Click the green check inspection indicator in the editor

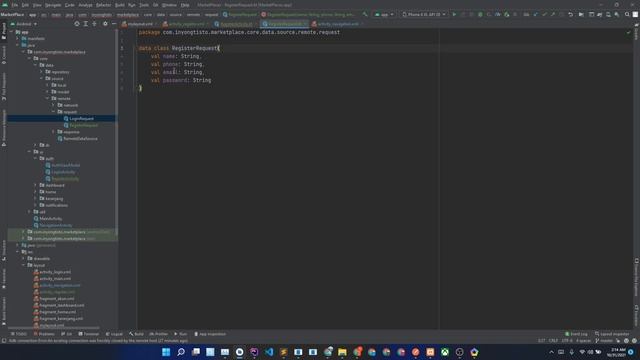[x=629, y=32]
